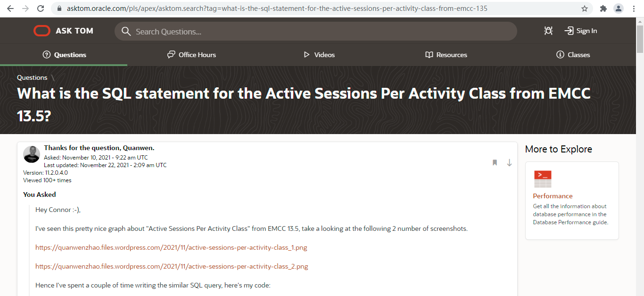This screenshot has width=644, height=296.
Task: Open the Chrome profile avatar
Action: 618,8
